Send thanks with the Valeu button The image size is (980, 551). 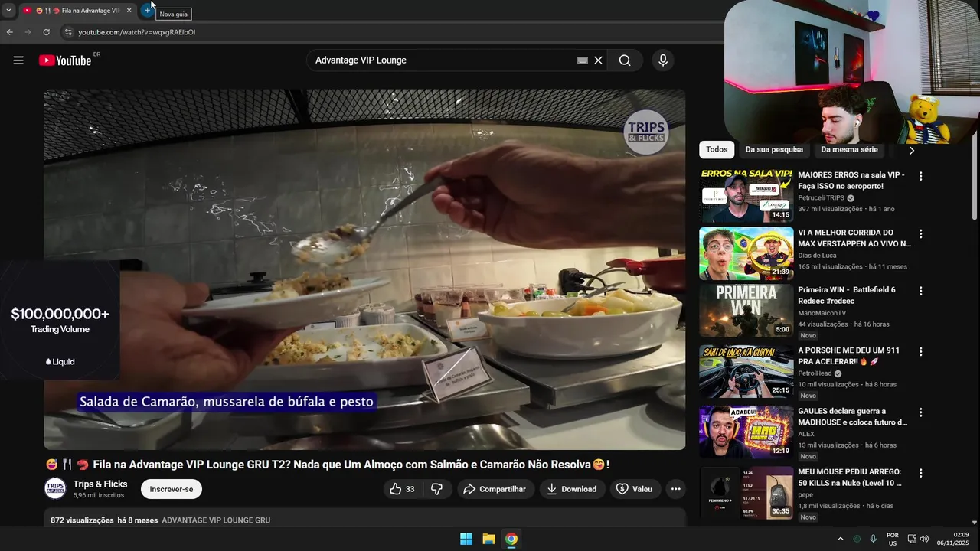click(635, 489)
